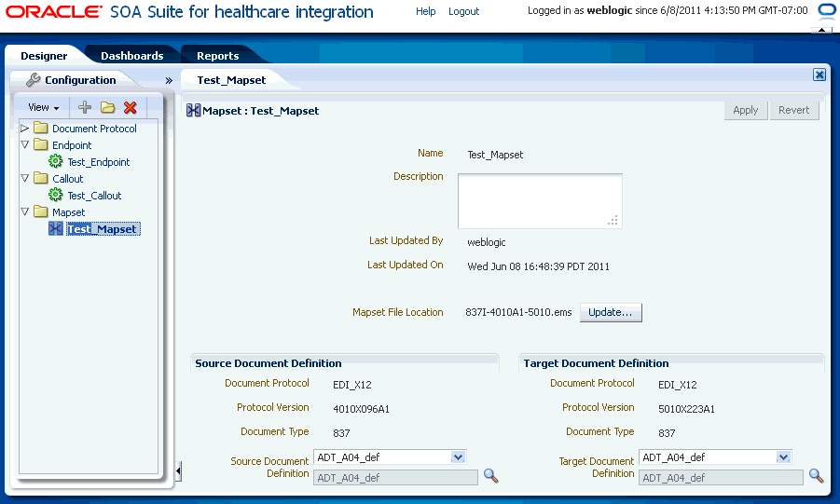Click the double chevron beside Configuration
The height and width of the screenshot is (504, 840).
169,80
